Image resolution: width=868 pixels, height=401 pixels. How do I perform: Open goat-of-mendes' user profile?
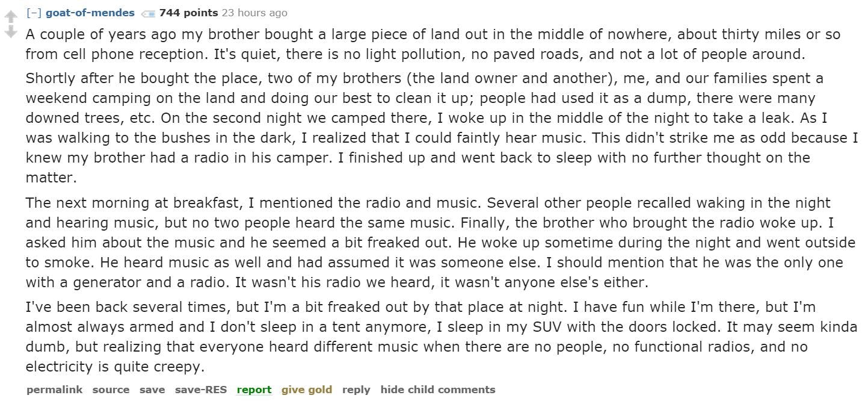(x=90, y=12)
